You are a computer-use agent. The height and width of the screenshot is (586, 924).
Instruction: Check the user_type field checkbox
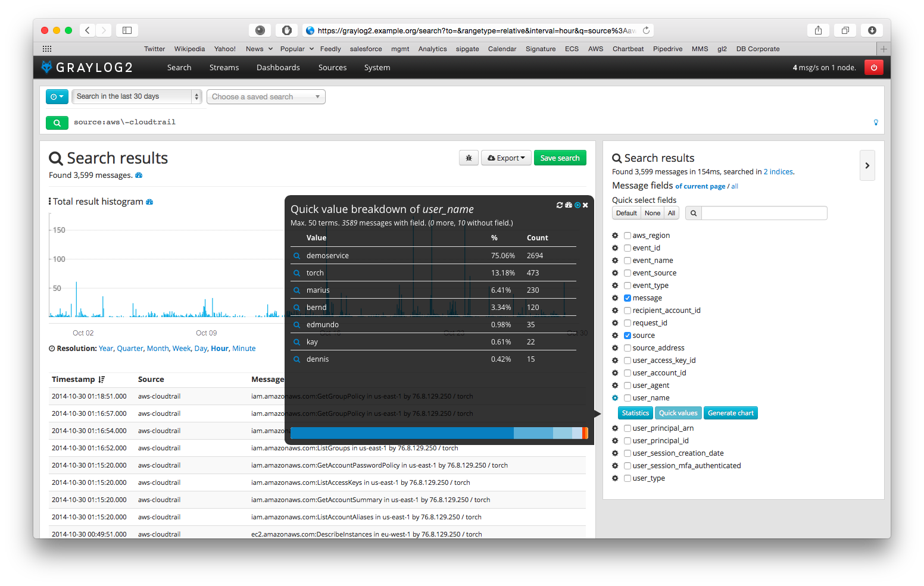628,478
